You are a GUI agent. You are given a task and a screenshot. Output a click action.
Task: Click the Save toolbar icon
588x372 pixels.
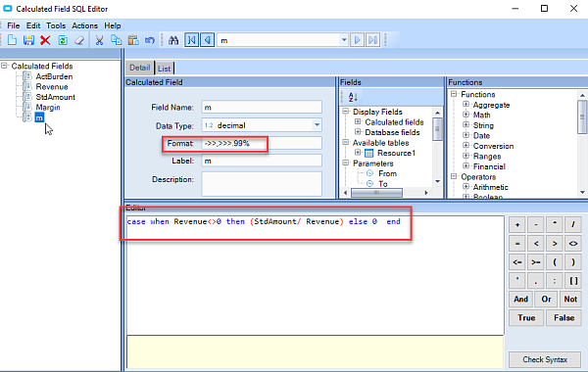(x=28, y=40)
